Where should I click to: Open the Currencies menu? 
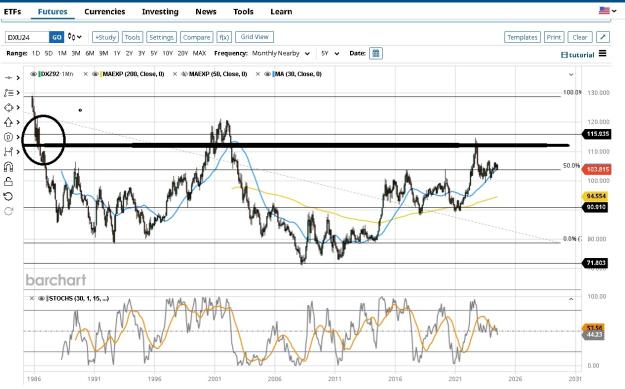pyautogui.click(x=105, y=12)
